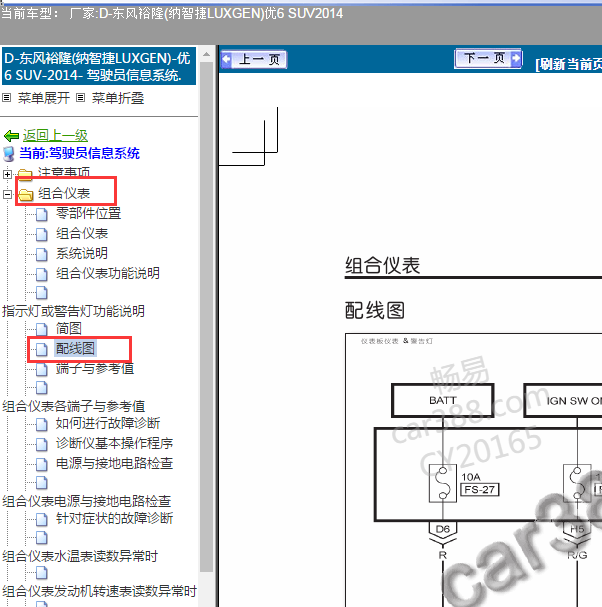Click the 刷新当前页 refresh link

[568, 64]
